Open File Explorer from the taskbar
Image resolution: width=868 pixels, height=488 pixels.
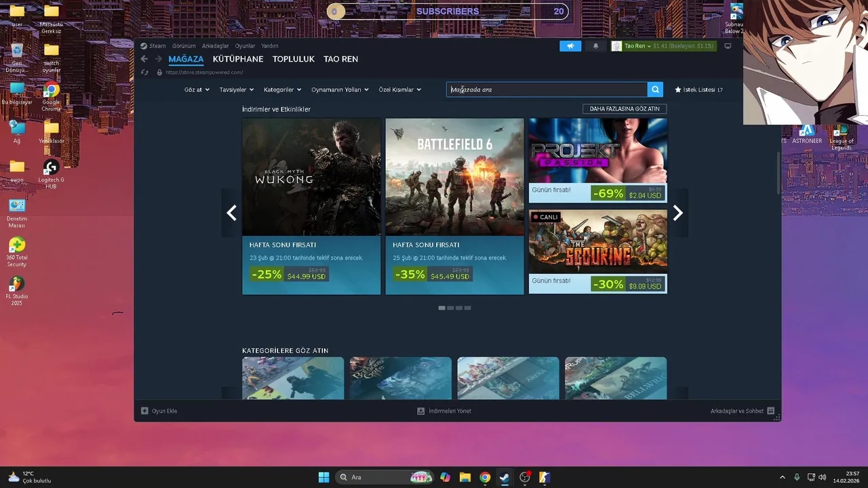click(x=465, y=477)
